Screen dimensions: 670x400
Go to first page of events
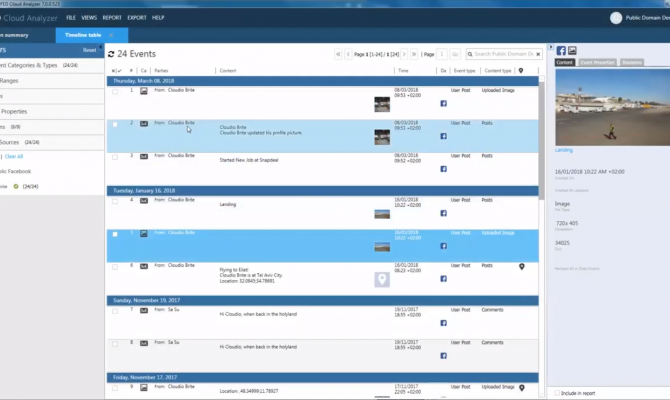pos(338,54)
